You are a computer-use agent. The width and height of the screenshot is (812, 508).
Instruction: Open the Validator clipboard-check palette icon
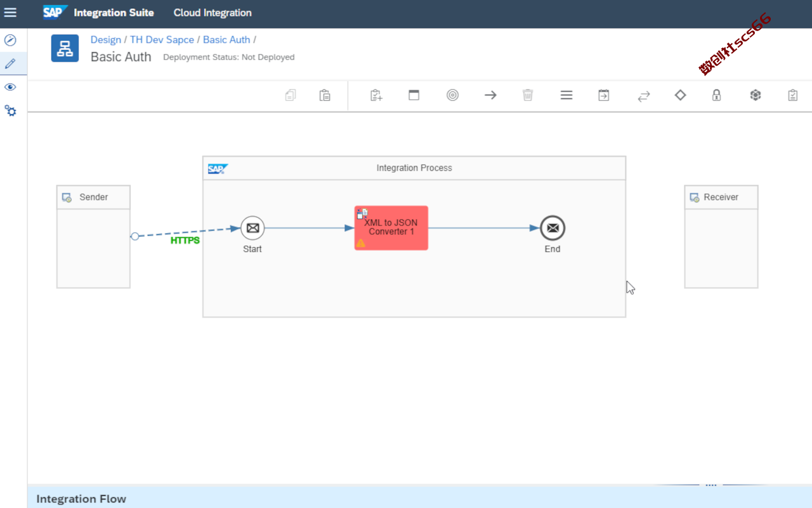(792, 95)
